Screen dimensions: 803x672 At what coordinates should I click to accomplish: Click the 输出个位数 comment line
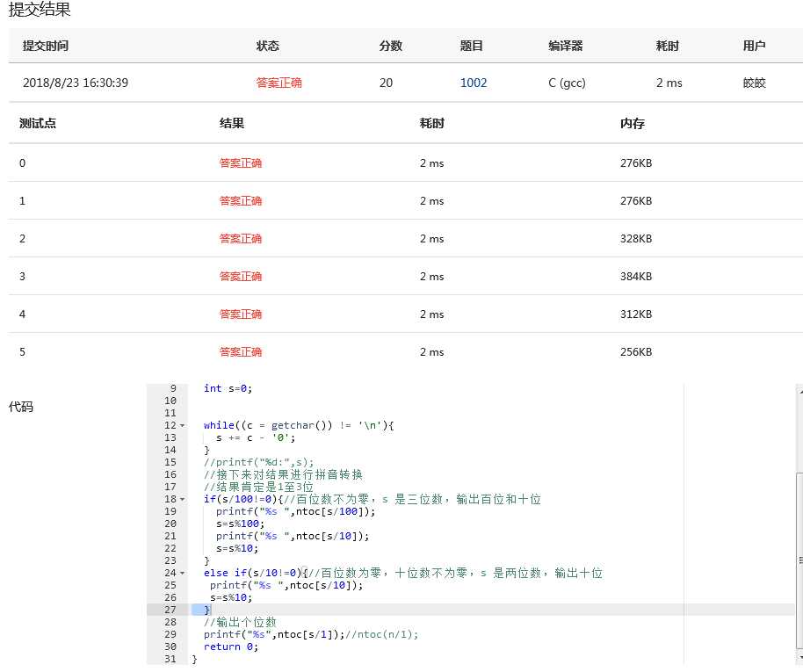coord(240,622)
